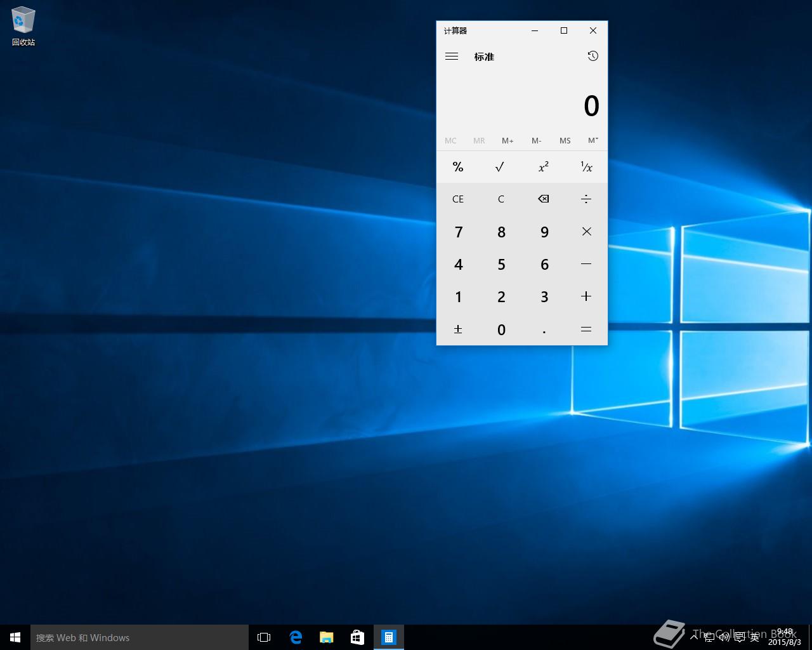Open the taskbar clock and date
This screenshot has width=812, height=650.
(x=785, y=637)
